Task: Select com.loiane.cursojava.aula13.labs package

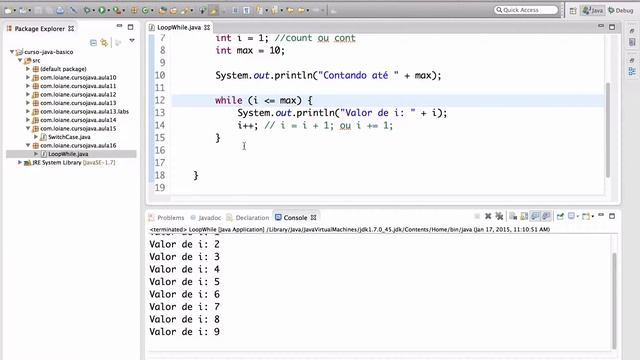Action: click(x=84, y=111)
